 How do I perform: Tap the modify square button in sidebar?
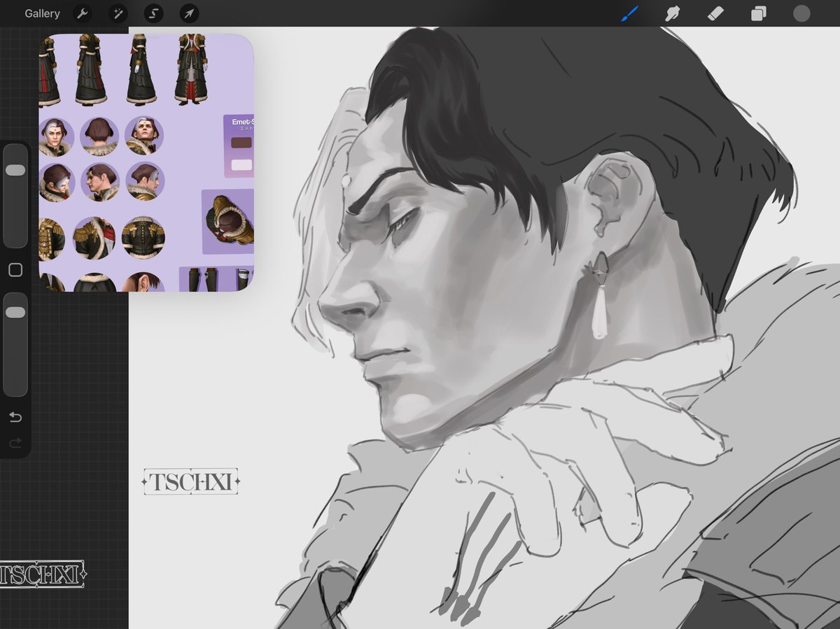[x=15, y=270]
